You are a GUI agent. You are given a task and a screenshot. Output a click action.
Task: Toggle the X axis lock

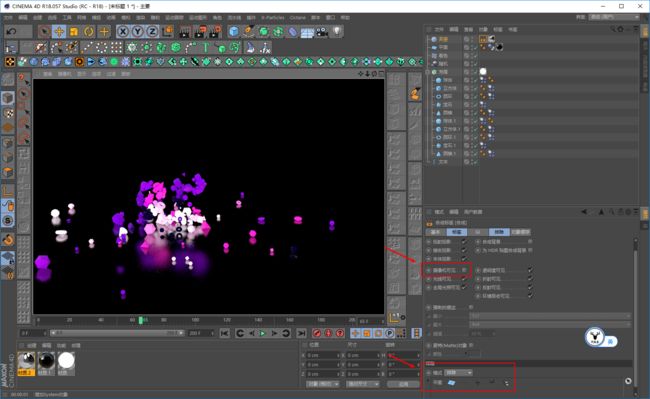point(122,31)
